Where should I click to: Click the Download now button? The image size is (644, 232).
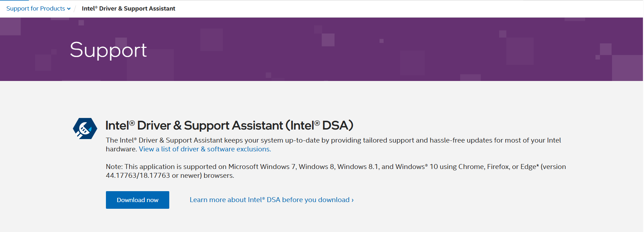(137, 200)
